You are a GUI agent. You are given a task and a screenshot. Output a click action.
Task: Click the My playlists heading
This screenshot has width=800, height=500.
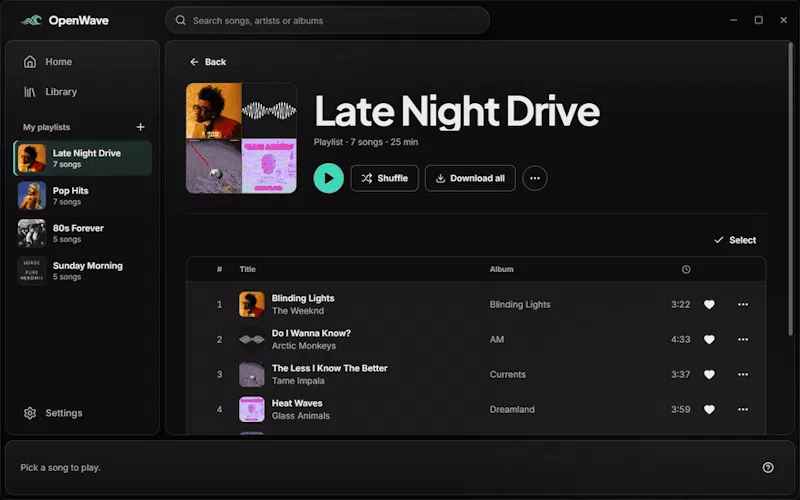(x=46, y=127)
